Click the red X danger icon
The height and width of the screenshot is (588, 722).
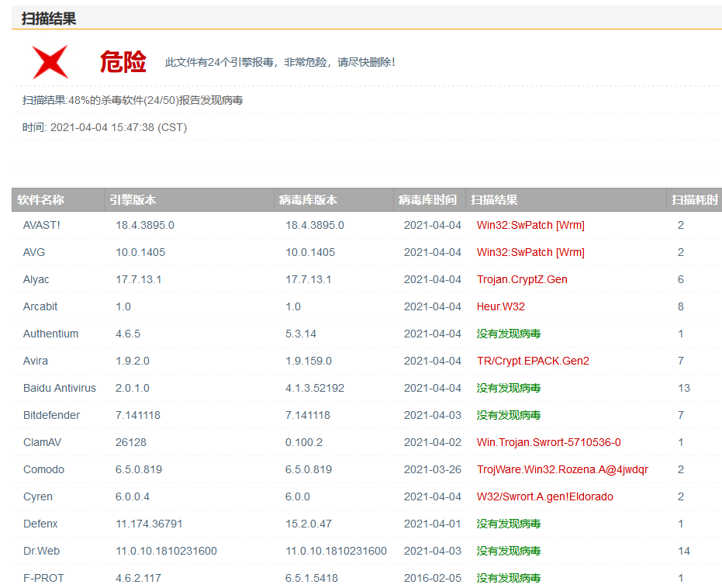(50, 62)
